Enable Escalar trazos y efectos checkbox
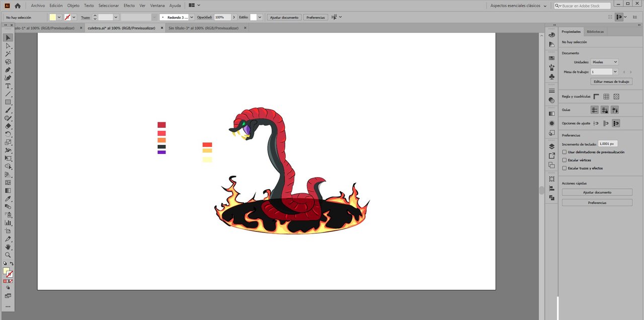This screenshot has width=644, height=320. 565,168
